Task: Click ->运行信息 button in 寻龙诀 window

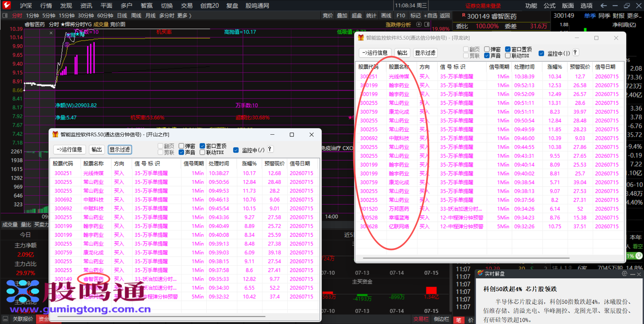Action: (375, 53)
